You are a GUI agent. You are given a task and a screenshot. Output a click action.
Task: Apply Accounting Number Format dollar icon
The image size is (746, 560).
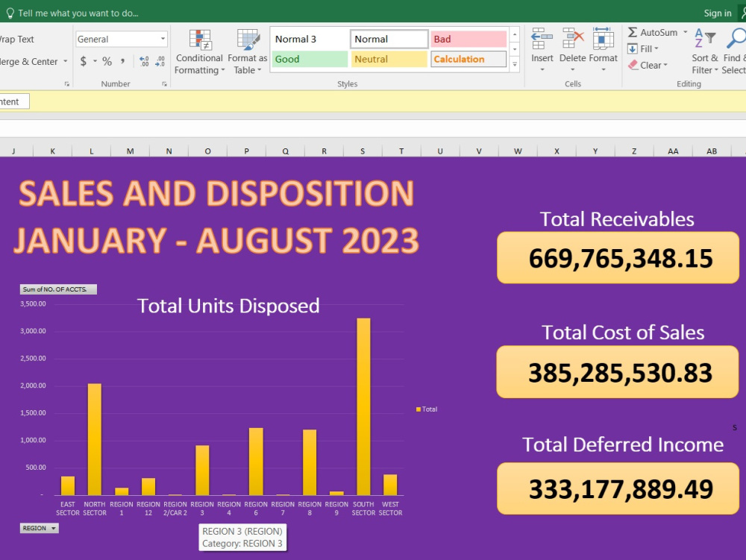click(84, 61)
